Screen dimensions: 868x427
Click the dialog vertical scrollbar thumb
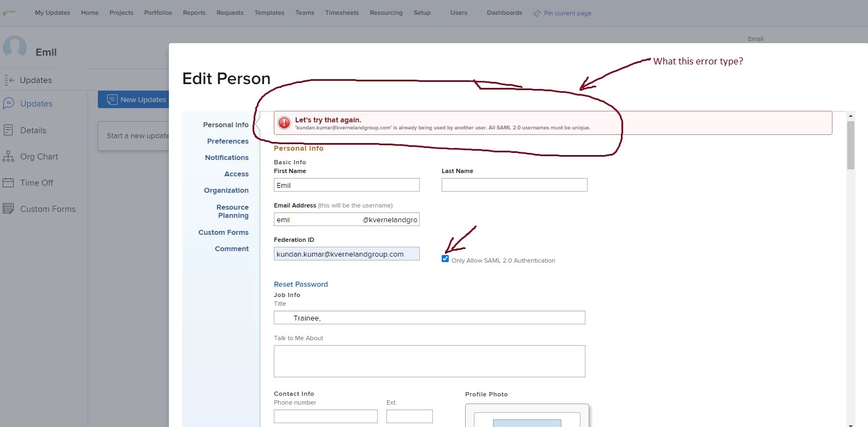851,145
